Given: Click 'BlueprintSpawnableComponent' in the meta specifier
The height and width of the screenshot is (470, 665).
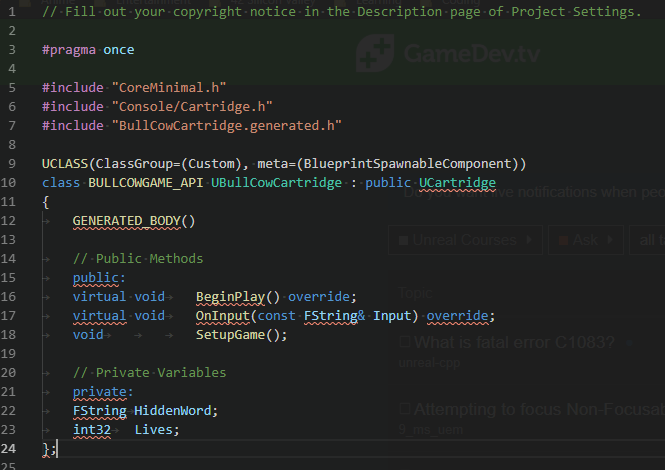Looking at the screenshot, I should click(407, 164).
